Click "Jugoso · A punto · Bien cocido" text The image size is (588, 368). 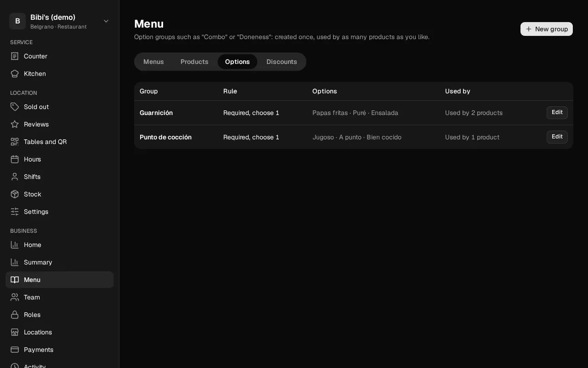pyautogui.click(x=357, y=137)
